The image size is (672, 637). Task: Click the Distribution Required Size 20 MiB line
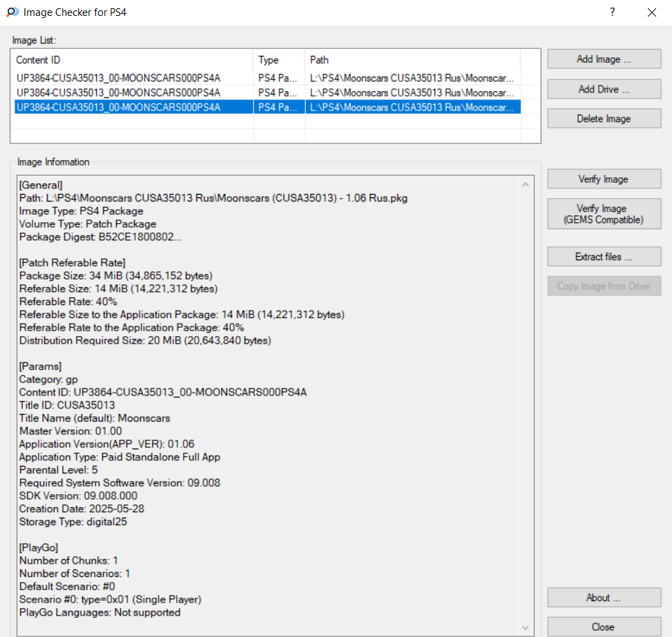145,340
